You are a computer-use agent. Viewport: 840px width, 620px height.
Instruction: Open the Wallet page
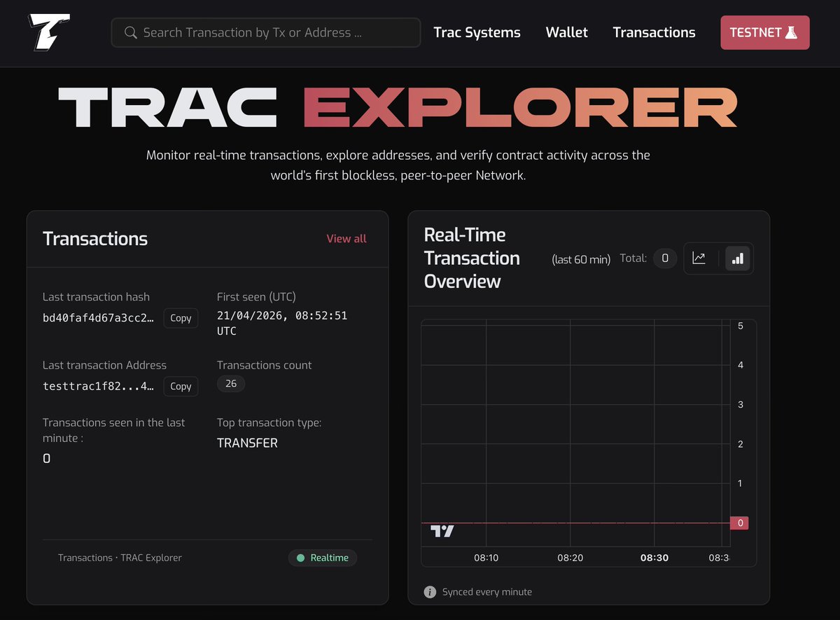tap(566, 32)
